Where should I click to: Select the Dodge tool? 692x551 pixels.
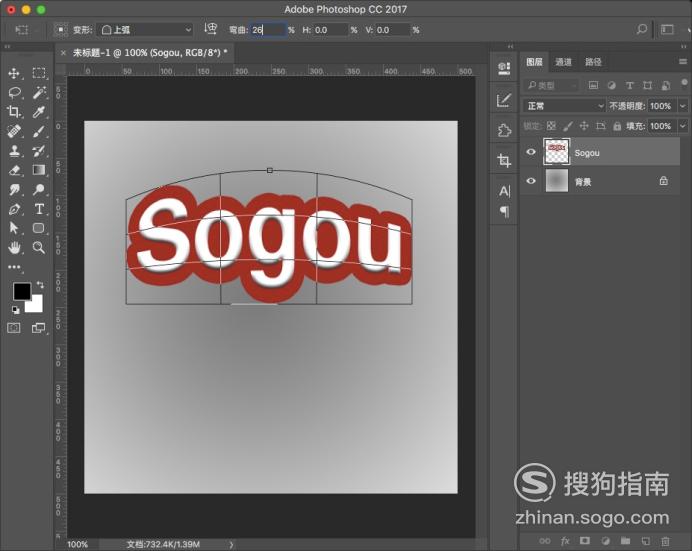[39, 189]
